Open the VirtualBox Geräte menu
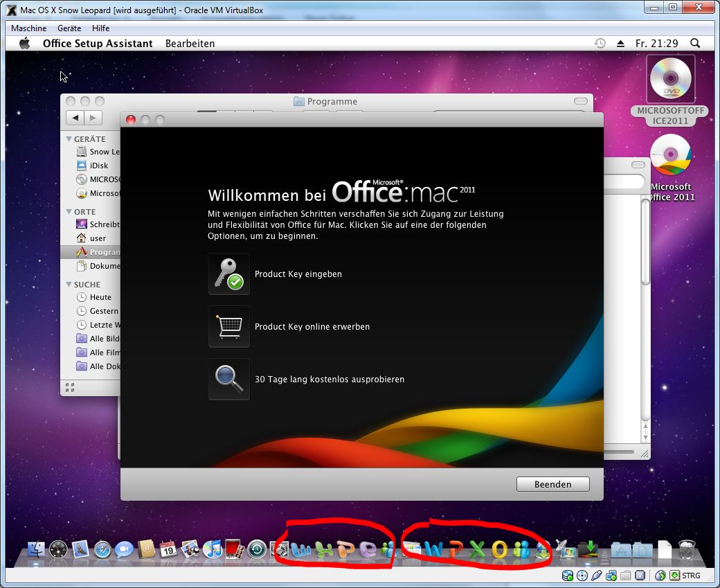 click(x=69, y=28)
